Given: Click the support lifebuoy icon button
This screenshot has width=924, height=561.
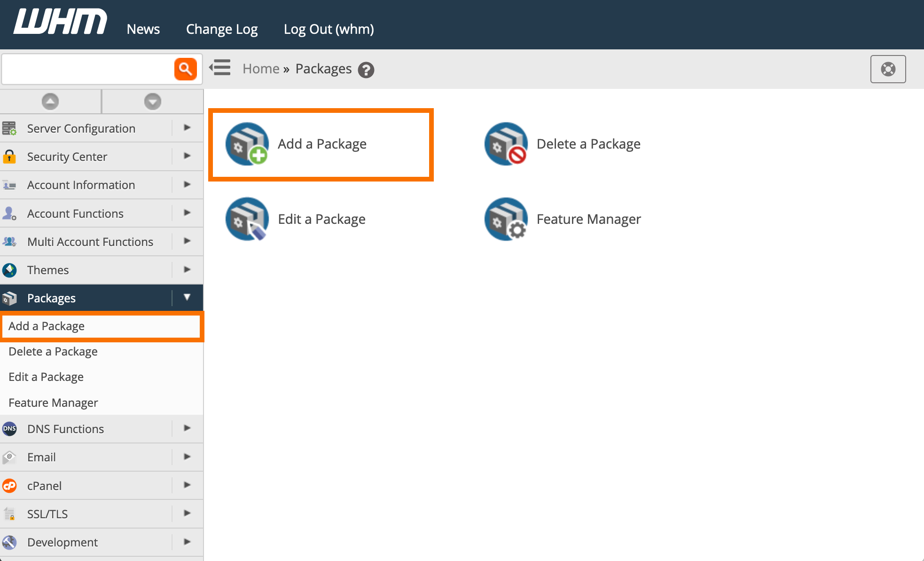Looking at the screenshot, I should click(x=888, y=69).
